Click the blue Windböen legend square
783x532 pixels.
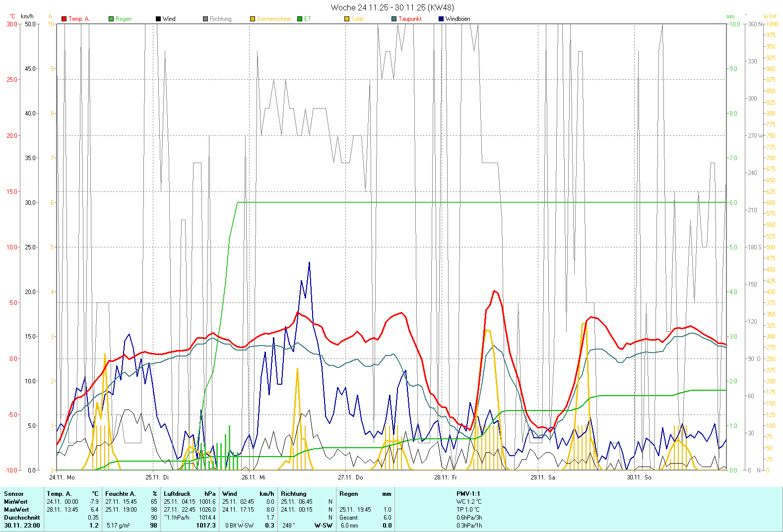[441, 19]
